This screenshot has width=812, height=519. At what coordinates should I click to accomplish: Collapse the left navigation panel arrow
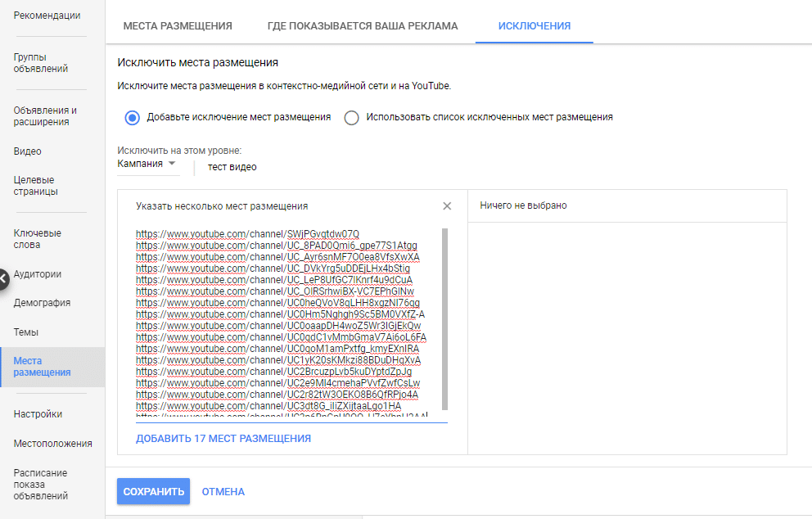(x=3, y=279)
